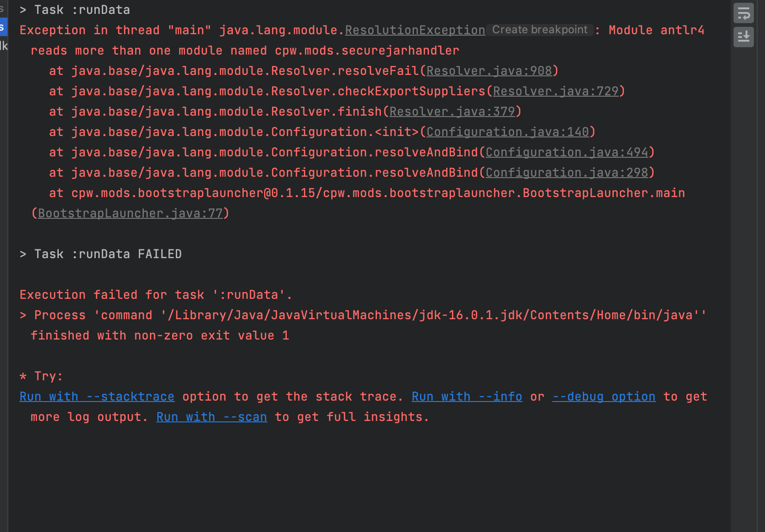The height and width of the screenshot is (532, 765).
Task: Open Resolver.java:908 from the stack trace
Action: (x=489, y=71)
